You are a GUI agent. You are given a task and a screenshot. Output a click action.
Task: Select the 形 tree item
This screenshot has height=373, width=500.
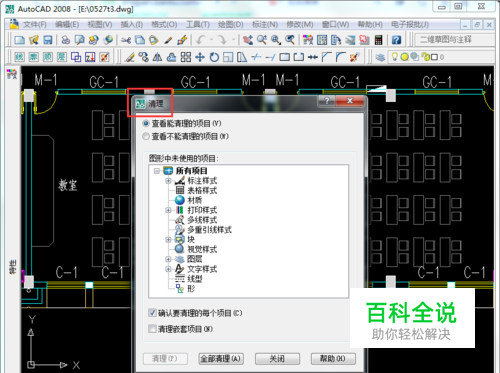(191, 288)
